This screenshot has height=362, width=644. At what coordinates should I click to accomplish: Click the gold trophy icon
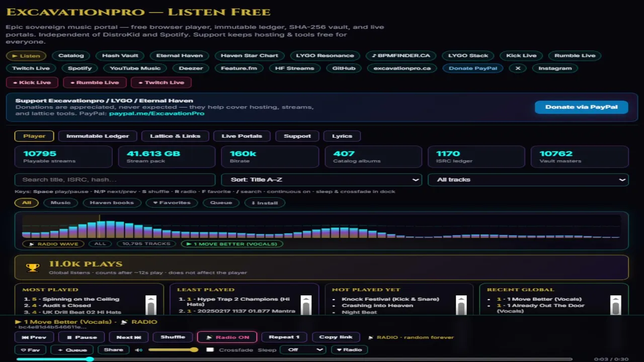33,267
